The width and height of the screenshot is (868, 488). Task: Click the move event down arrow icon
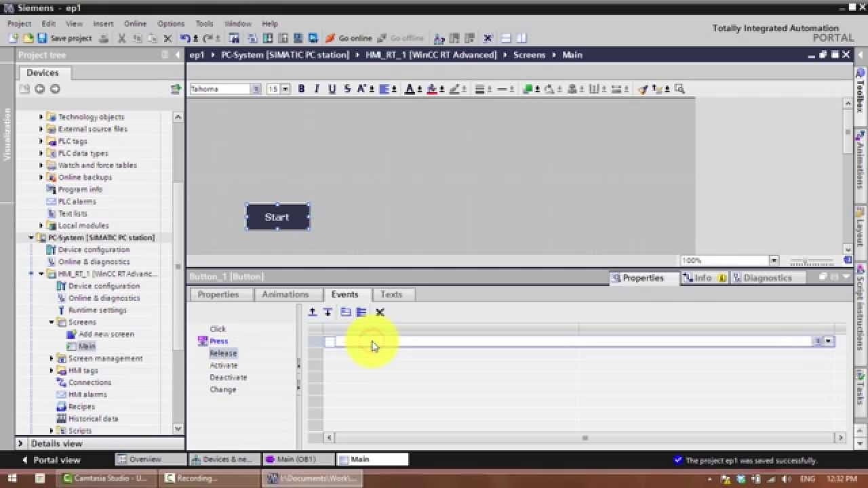tap(328, 312)
